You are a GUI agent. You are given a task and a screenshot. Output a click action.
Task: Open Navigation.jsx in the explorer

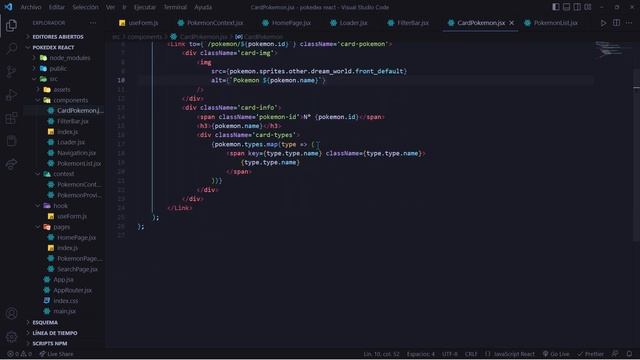click(76, 153)
